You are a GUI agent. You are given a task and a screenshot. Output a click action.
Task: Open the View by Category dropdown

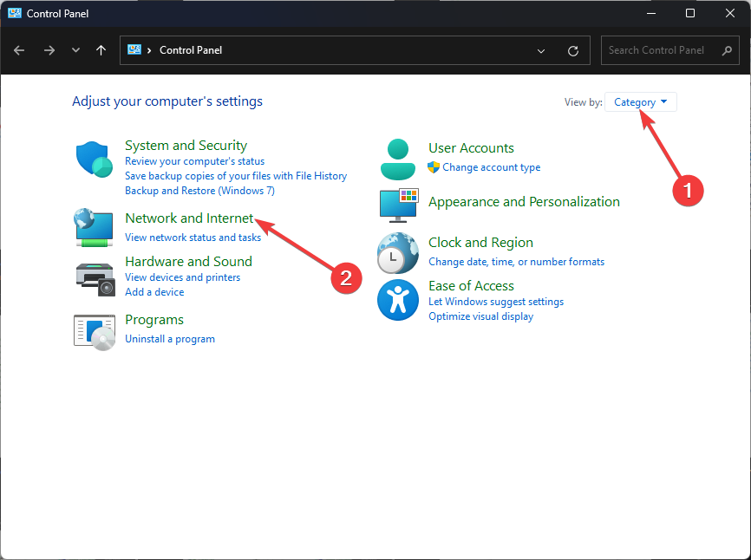click(x=640, y=102)
